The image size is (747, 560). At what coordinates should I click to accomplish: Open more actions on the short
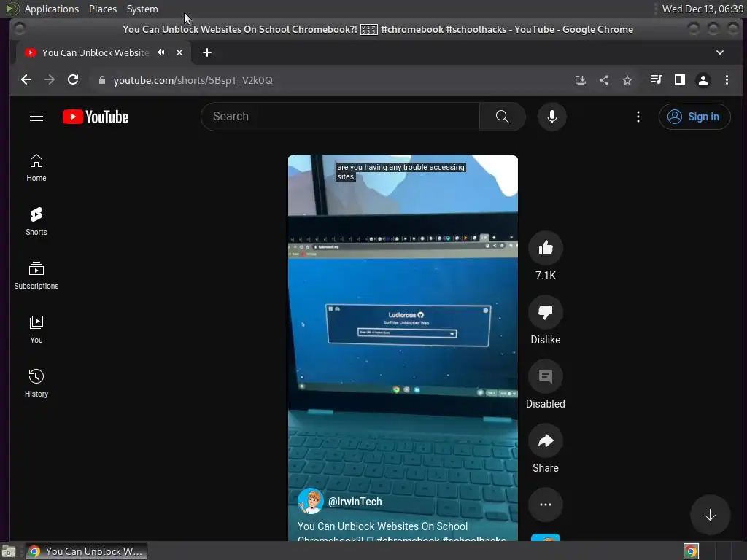tap(546, 505)
